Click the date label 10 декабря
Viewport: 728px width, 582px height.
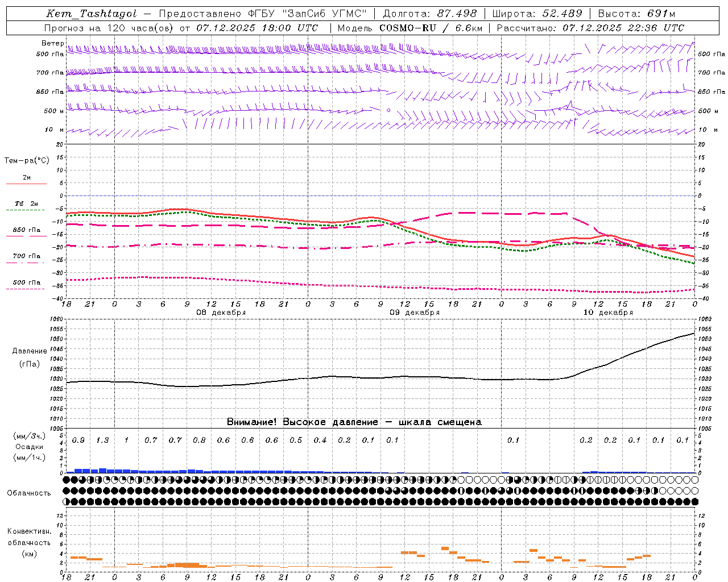[608, 313]
